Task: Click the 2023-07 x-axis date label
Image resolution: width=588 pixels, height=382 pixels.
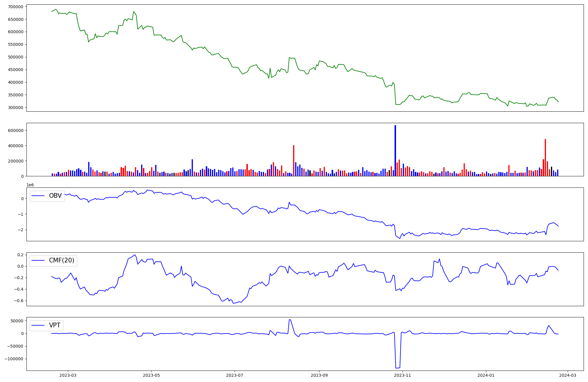Action: (x=235, y=375)
